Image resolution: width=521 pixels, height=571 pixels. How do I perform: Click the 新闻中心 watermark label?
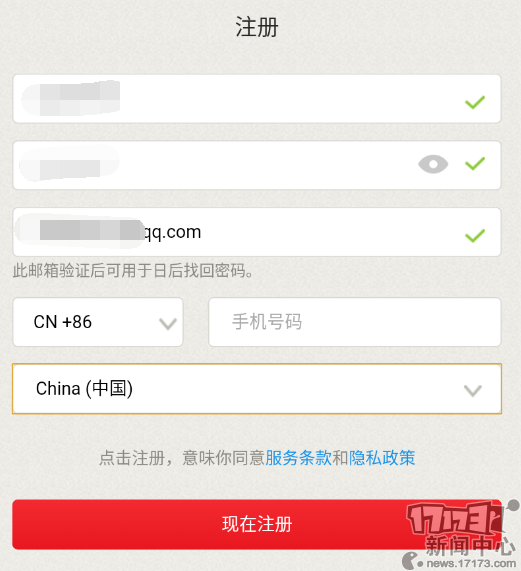coord(470,546)
